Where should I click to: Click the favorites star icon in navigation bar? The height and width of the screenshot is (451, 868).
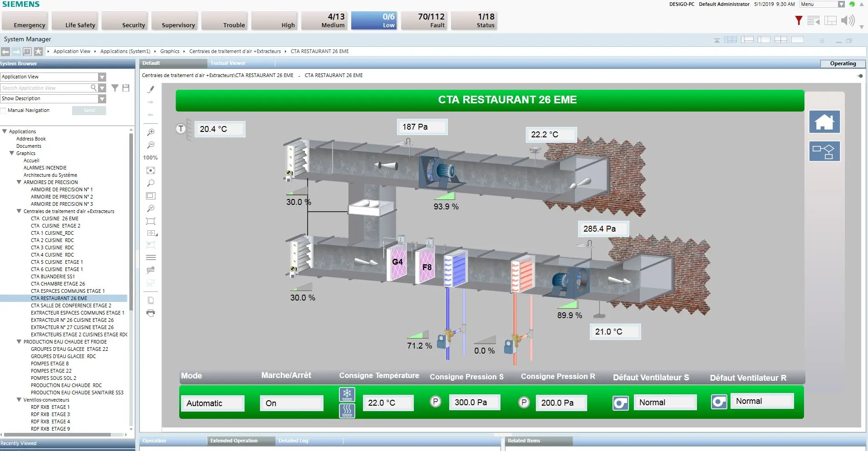pos(39,52)
